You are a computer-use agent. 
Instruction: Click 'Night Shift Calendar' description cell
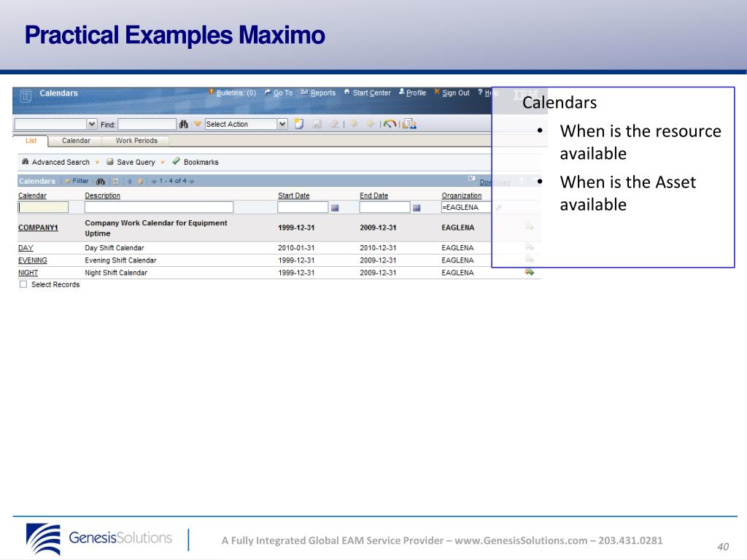pos(116,273)
